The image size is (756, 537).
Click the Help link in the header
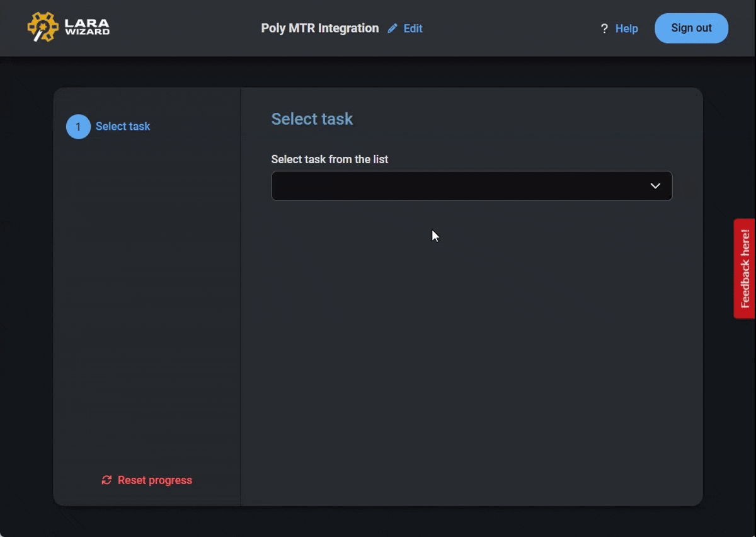pyautogui.click(x=626, y=28)
